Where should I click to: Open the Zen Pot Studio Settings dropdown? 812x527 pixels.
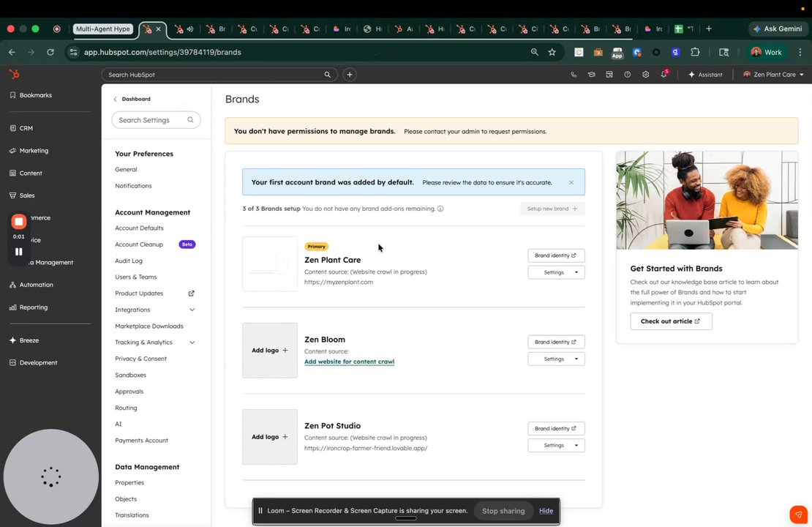pyautogui.click(x=556, y=446)
